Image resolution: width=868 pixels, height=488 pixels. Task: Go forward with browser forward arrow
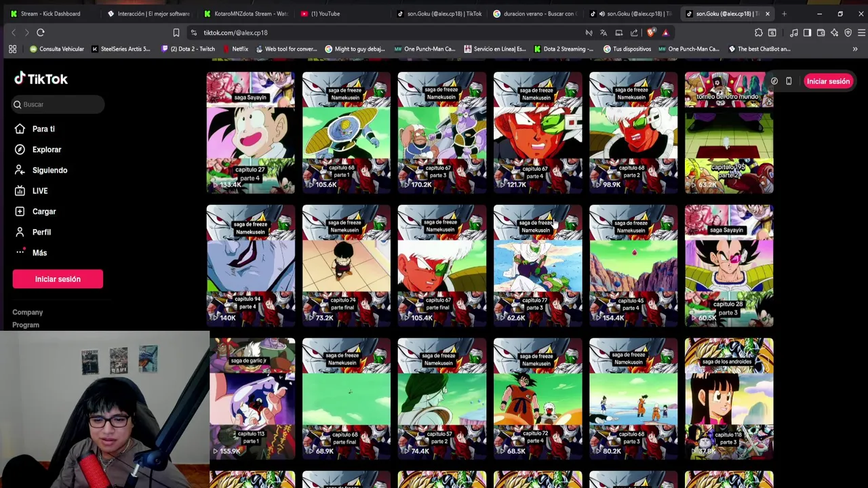click(26, 33)
